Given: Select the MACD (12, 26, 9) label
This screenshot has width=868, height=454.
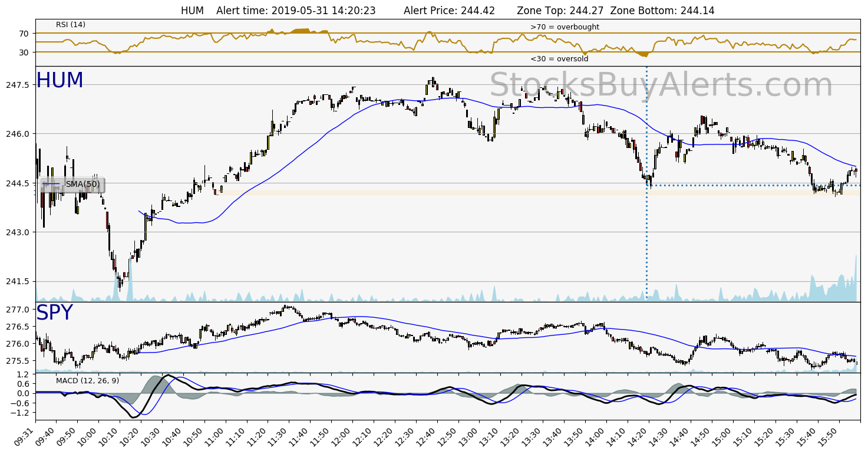Looking at the screenshot, I should [87, 380].
